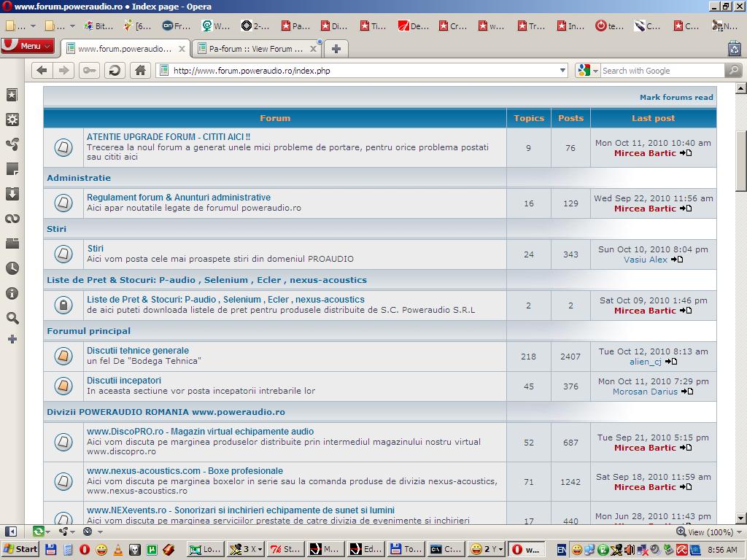Reload the current page
The image size is (747, 560).
click(x=115, y=71)
